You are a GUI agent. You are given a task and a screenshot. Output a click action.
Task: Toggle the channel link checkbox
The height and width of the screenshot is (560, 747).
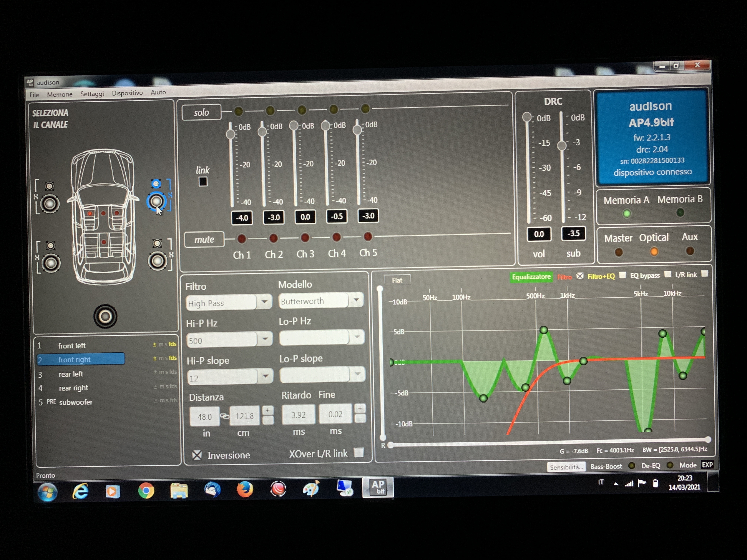(203, 182)
